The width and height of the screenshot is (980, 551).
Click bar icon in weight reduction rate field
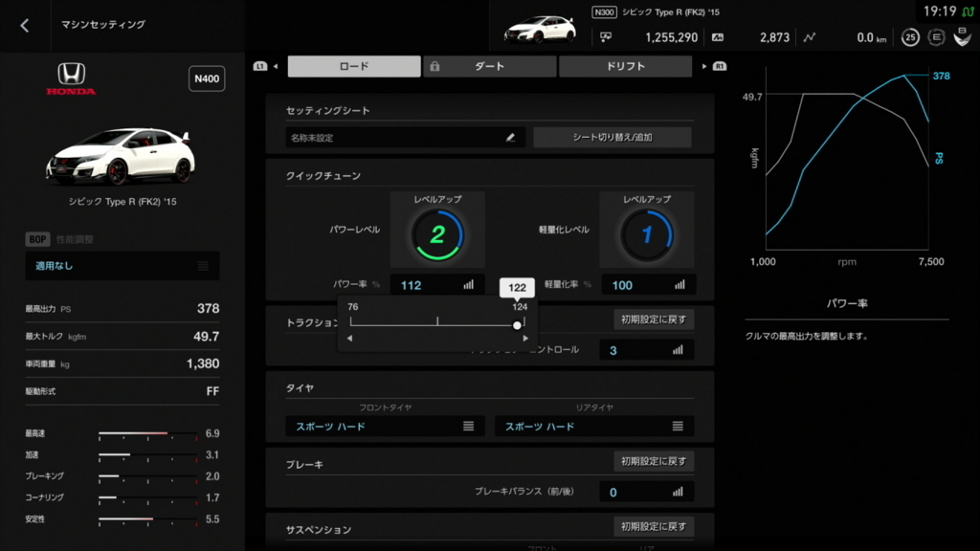pyautogui.click(x=679, y=285)
